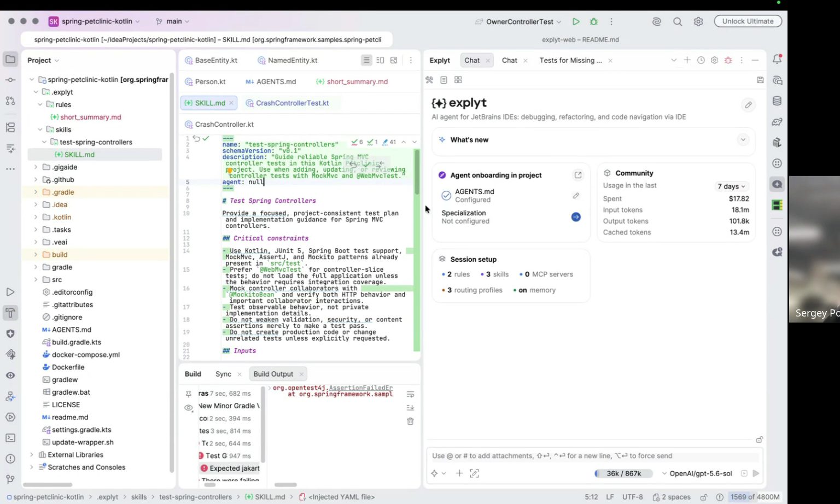840x504 pixels.
Task: Open the Commit tool window
Action: [10, 80]
